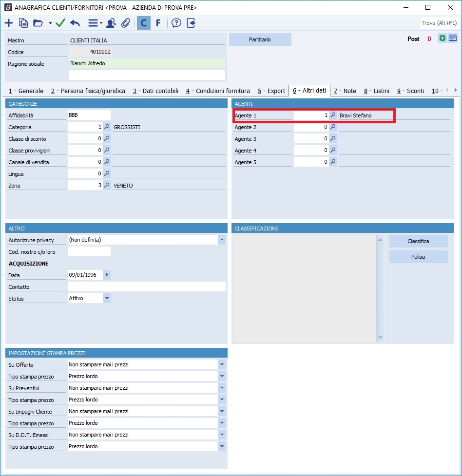Select the 5 - Export tab
The image size is (462, 476).
click(x=271, y=91)
